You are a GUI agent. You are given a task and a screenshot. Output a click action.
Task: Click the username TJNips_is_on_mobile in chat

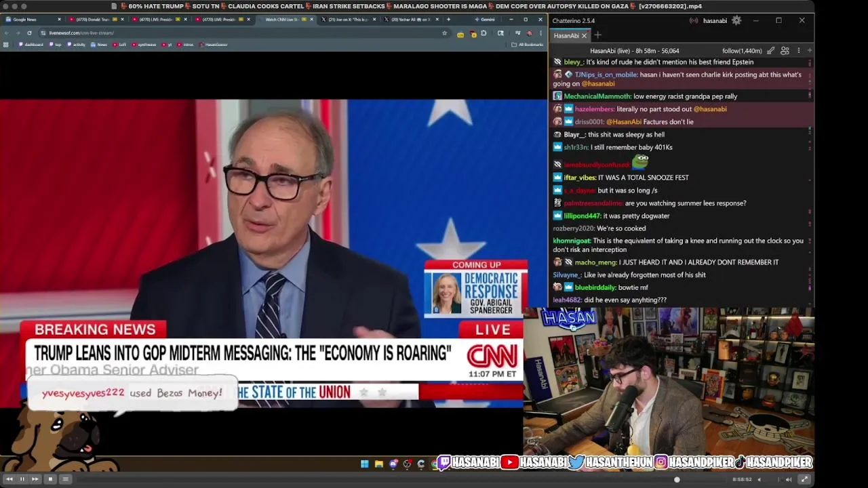(x=606, y=75)
